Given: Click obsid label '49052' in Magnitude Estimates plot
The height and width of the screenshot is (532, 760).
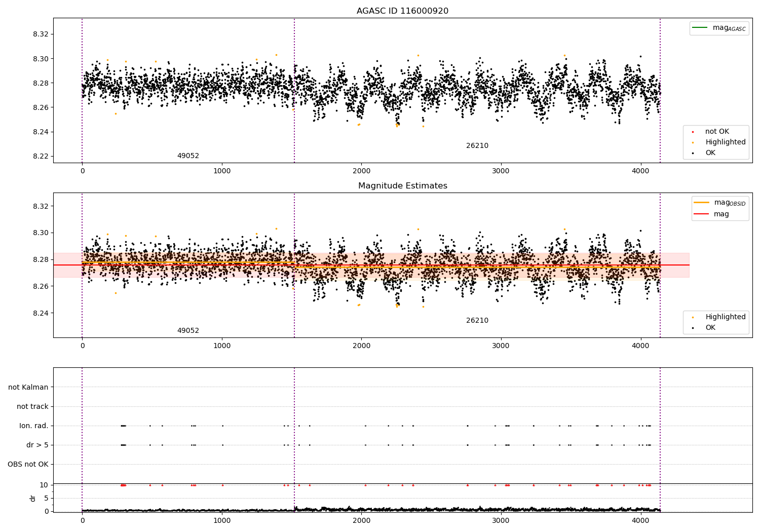Looking at the screenshot, I should pos(188,331).
